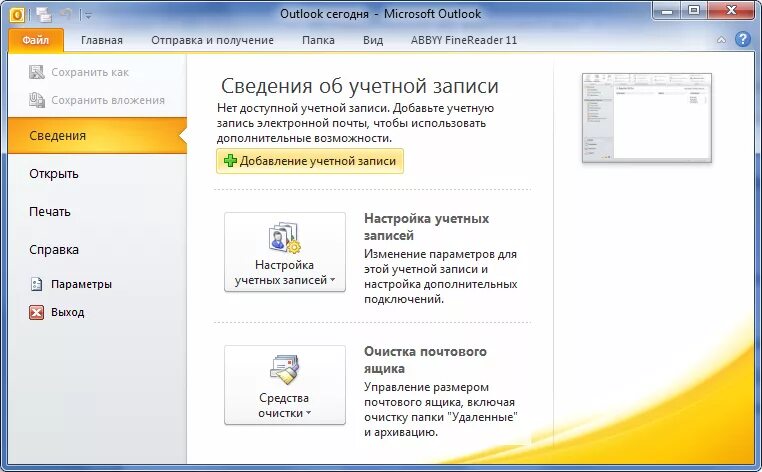Click the Сведения об учетной записи heading

click(x=360, y=86)
